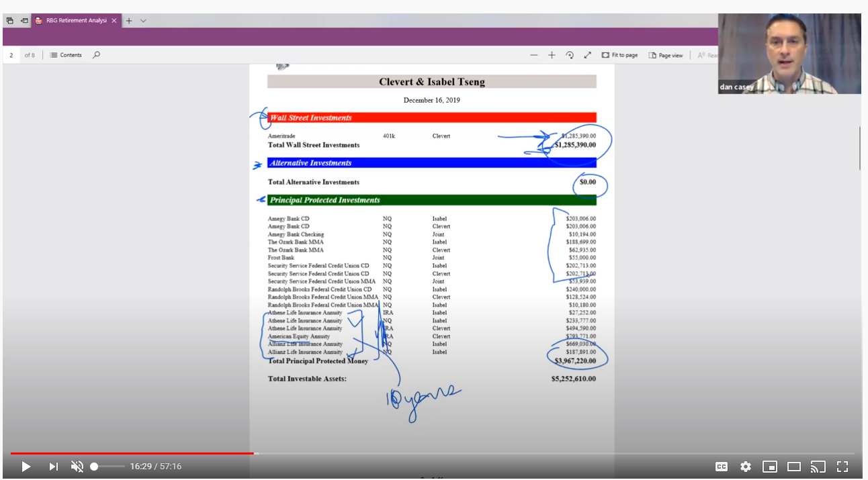
Task: Toggle closed captions on
Action: [x=721, y=466]
